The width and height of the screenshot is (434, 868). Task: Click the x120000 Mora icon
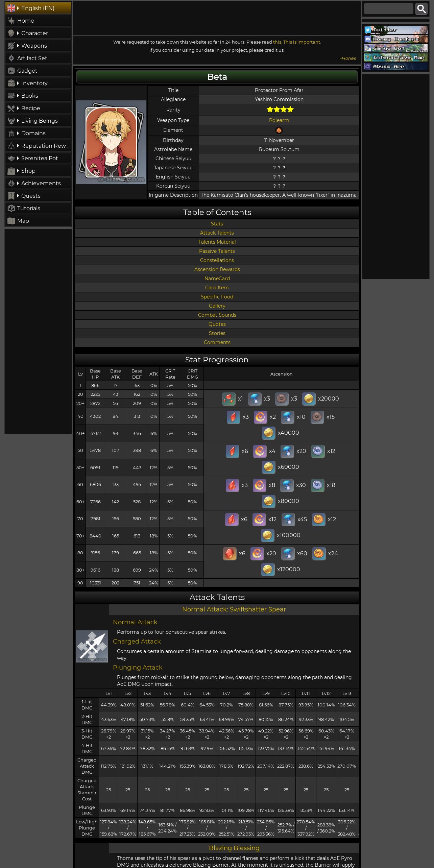(x=268, y=570)
